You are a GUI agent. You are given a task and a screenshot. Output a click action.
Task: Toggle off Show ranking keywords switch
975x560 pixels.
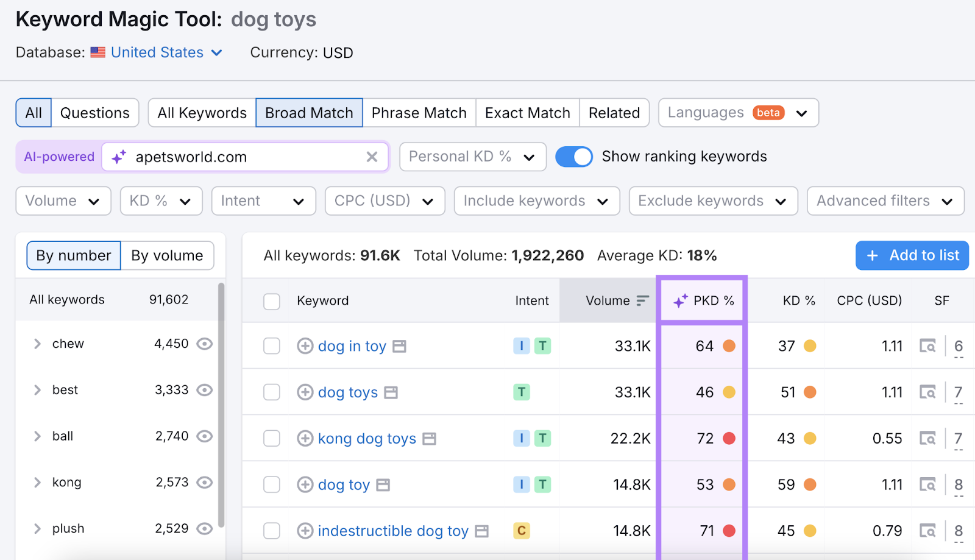pyautogui.click(x=573, y=157)
